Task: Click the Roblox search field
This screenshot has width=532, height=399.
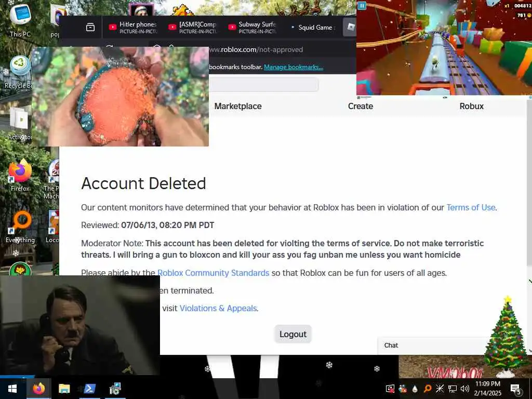Action: click(x=263, y=85)
